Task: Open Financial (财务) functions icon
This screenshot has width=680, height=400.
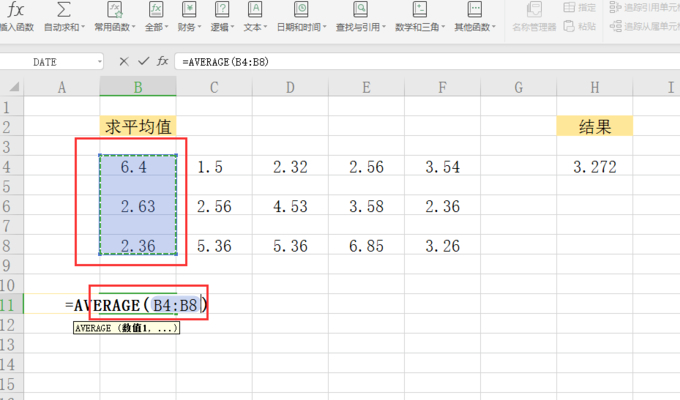Action: tap(189, 10)
